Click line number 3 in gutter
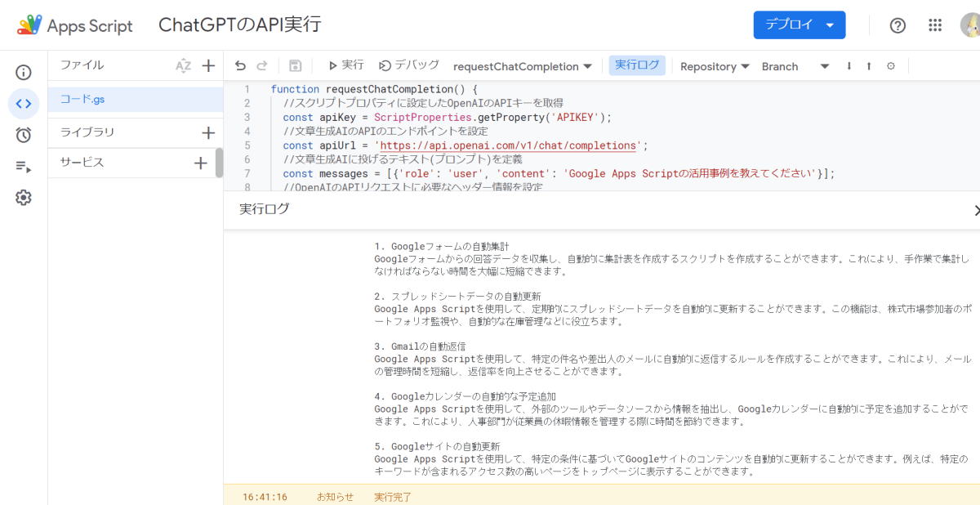The image size is (980, 505). coord(247,118)
